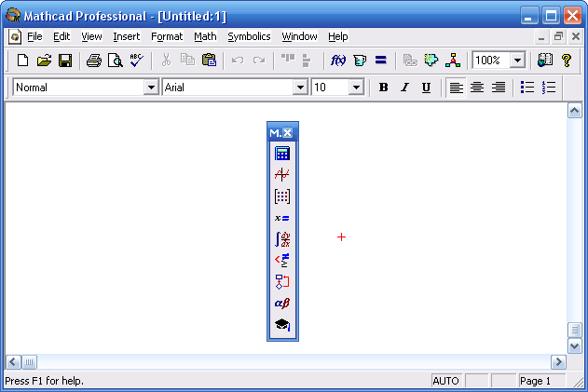This screenshot has height=392, width=588.
Task: Click the Calculate equals sign icon
Action: [380, 60]
